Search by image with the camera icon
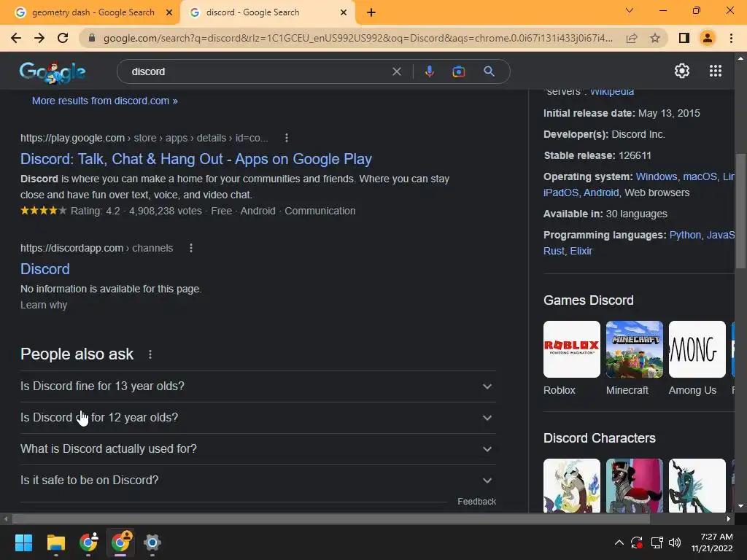 coord(458,71)
